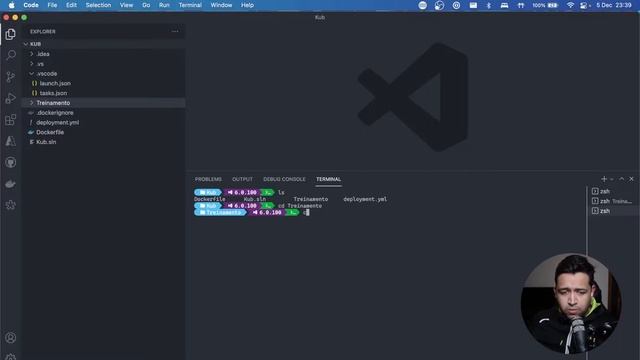Open the File menu
The width and height of the screenshot is (640, 360).
coord(52,5)
